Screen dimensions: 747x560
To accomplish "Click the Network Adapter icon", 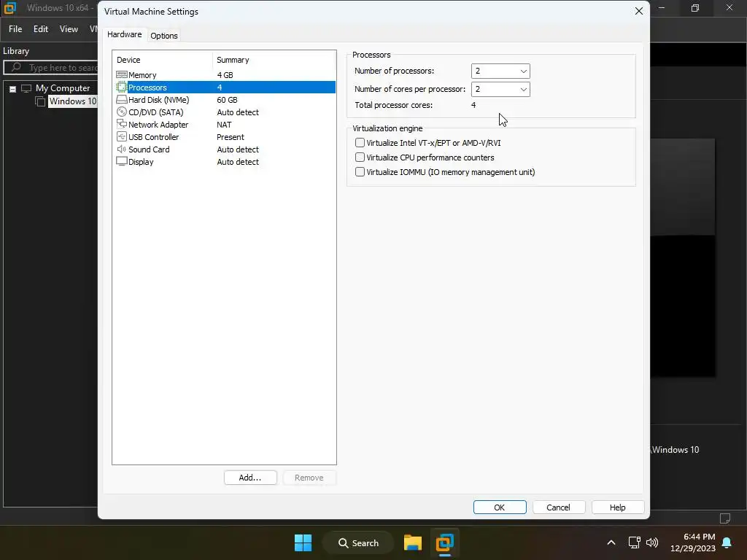I will pos(122,124).
